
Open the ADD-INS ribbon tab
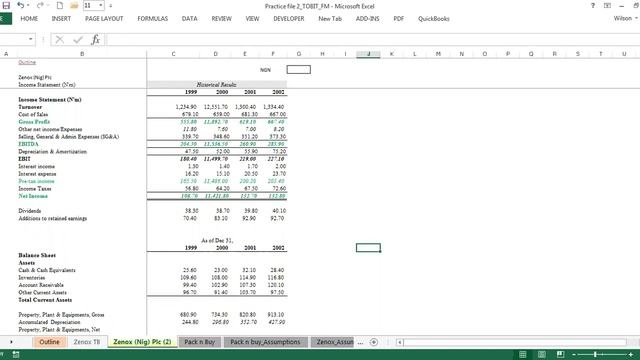coord(367,19)
